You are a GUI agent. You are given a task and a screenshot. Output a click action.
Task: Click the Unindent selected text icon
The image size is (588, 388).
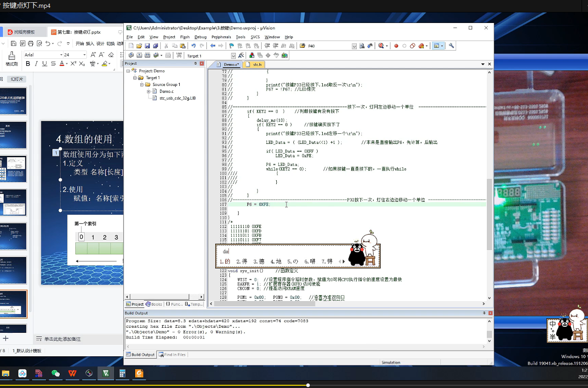pyautogui.click(x=275, y=46)
